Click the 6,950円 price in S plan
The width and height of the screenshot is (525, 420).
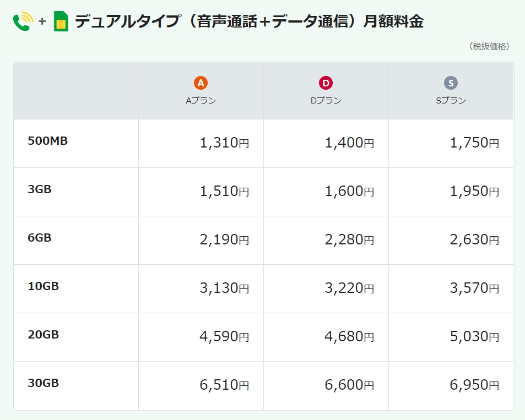474,385
